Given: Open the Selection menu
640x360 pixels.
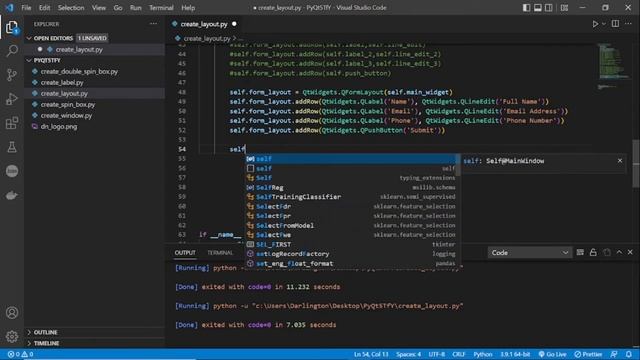Looking at the screenshot, I should (71, 8).
